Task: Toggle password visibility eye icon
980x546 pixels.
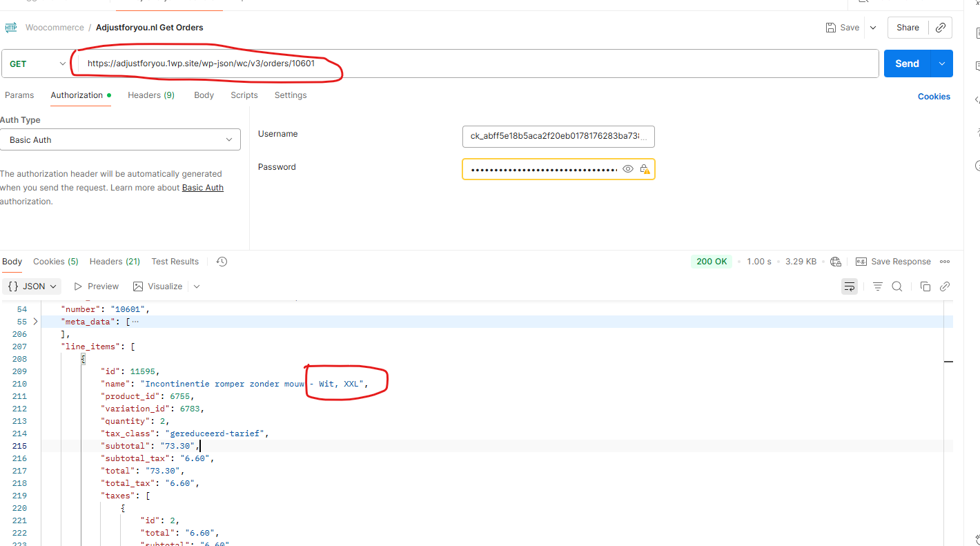Action: click(628, 169)
